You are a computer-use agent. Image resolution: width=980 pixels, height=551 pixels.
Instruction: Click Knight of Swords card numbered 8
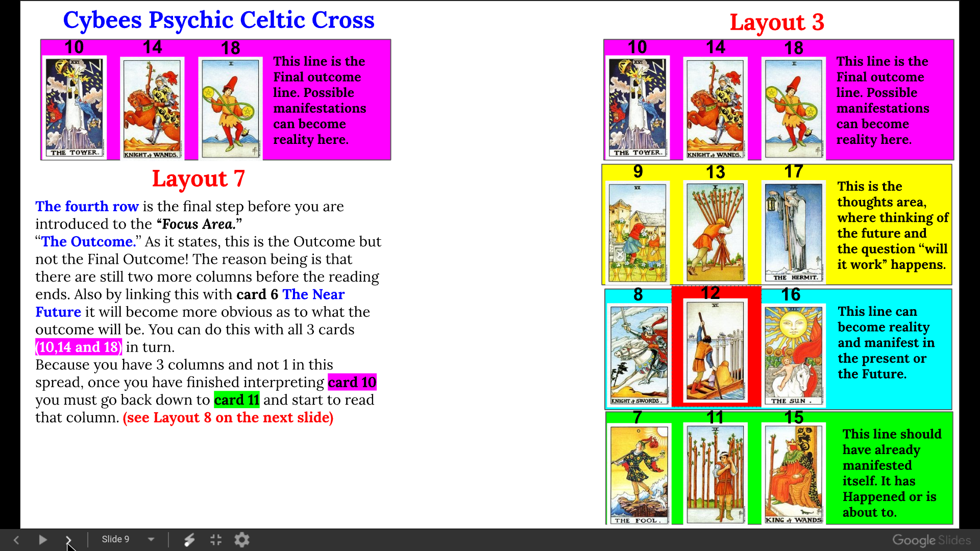639,356
